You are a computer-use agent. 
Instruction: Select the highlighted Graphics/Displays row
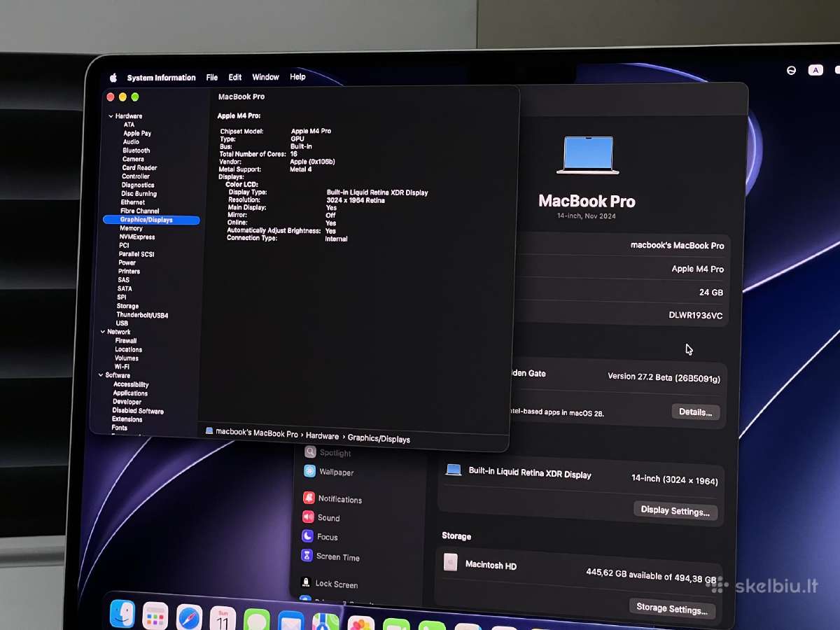click(151, 220)
